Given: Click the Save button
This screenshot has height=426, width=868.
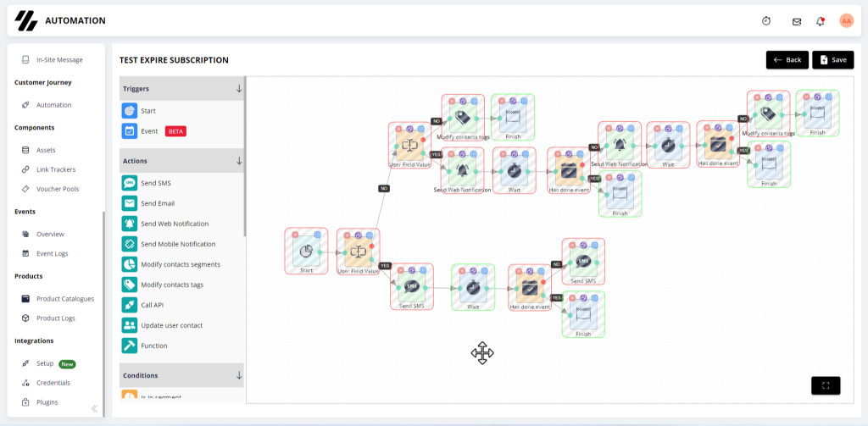Looking at the screenshot, I should 832,60.
